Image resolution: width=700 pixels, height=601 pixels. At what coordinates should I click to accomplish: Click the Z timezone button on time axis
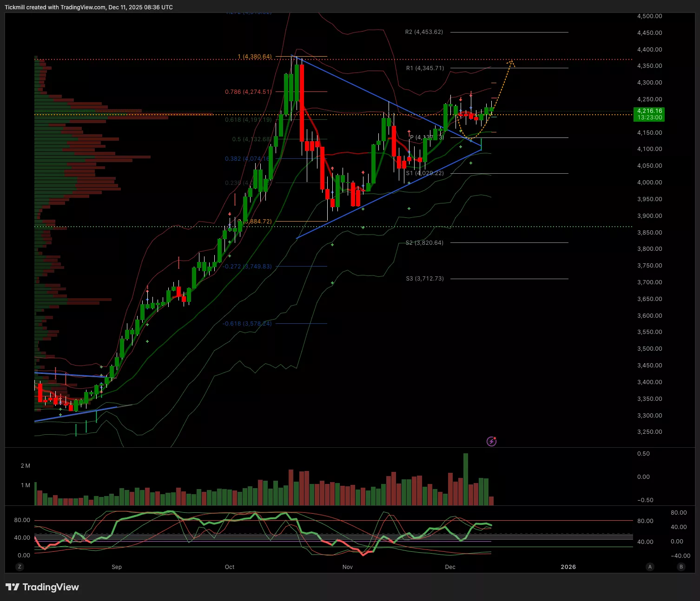[20, 567]
